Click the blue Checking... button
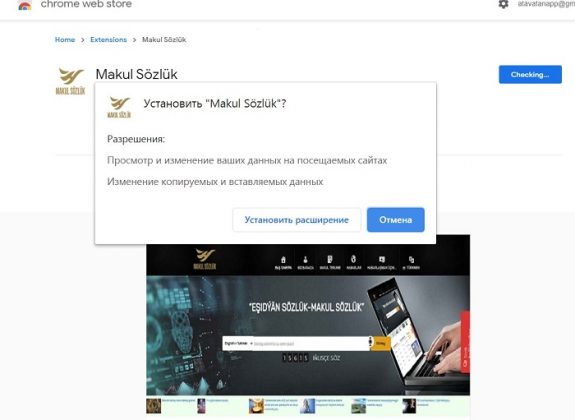Image resolution: width=575 pixels, height=420 pixels. (x=530, y=74)
